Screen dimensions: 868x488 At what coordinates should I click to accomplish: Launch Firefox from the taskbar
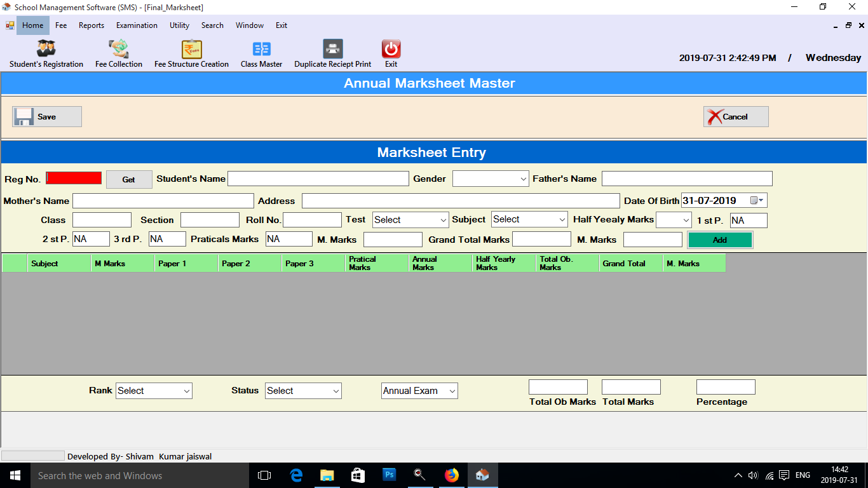pyautogui.click(x=451, y=475)
